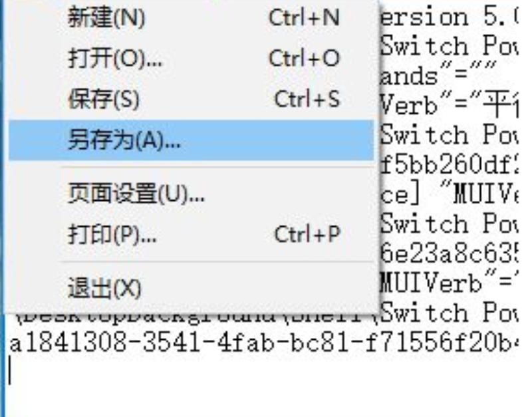Click the Ctrl+P shortcut label
Screen dimensions: 532x417
(x=307, y=234)
